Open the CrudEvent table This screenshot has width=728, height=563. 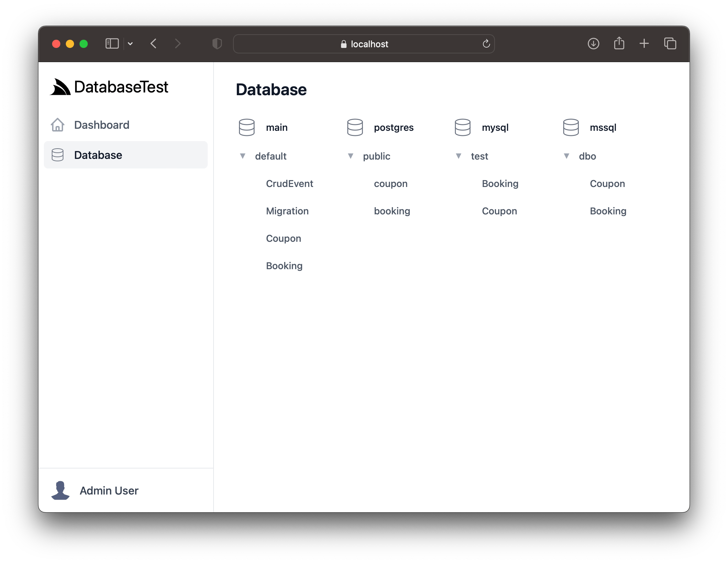(289, 184)
